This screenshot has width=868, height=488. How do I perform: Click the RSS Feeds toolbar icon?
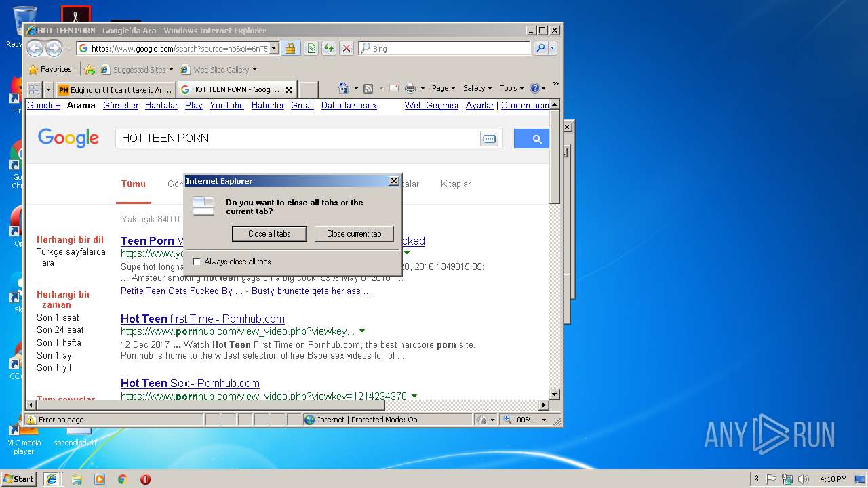pyautogui.click(x=368, y=88)
